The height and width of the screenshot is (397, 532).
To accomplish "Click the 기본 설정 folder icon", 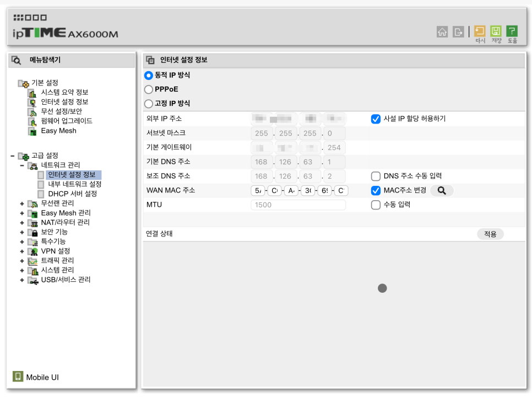I will coord(24,83).
